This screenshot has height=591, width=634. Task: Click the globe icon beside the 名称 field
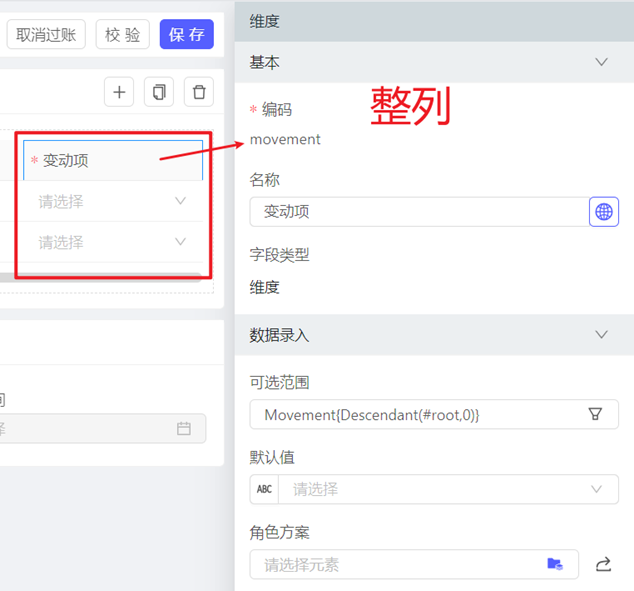click(x=603, y=212)
